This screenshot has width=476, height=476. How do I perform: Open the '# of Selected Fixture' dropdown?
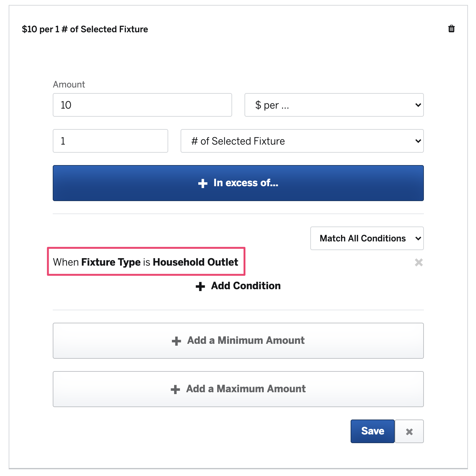coord(302,141)
